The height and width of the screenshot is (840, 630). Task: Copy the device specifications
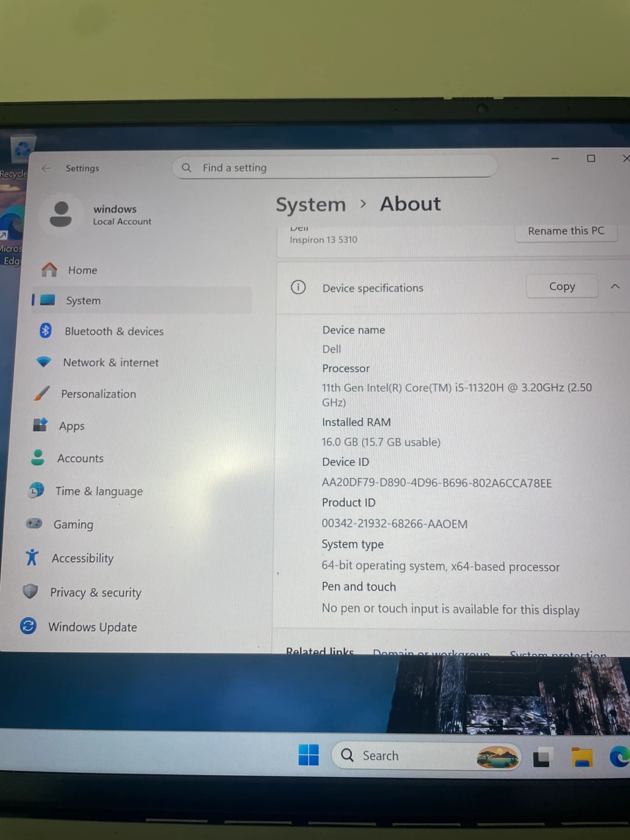pos(562,286)
